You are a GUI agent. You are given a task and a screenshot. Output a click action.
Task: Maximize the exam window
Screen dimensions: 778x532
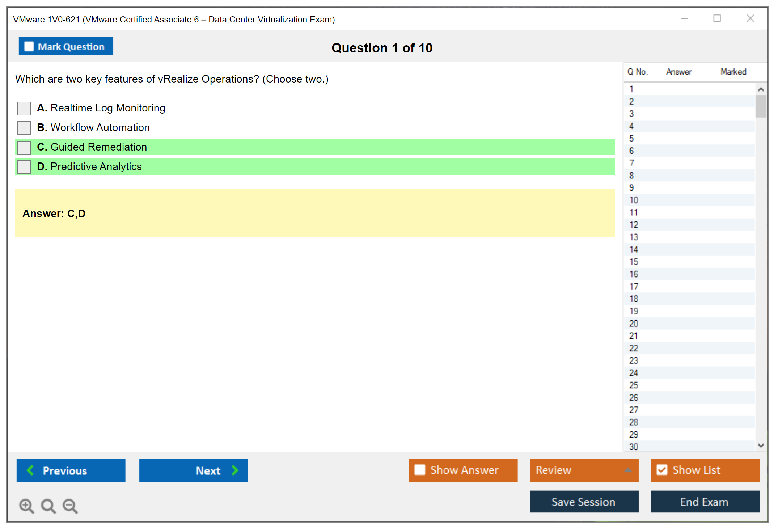tap(717, 18)
